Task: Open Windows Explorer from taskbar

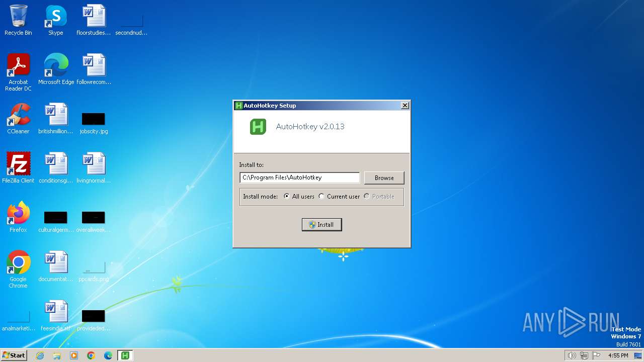Action: pyautogui.click(x=57, y=355)
